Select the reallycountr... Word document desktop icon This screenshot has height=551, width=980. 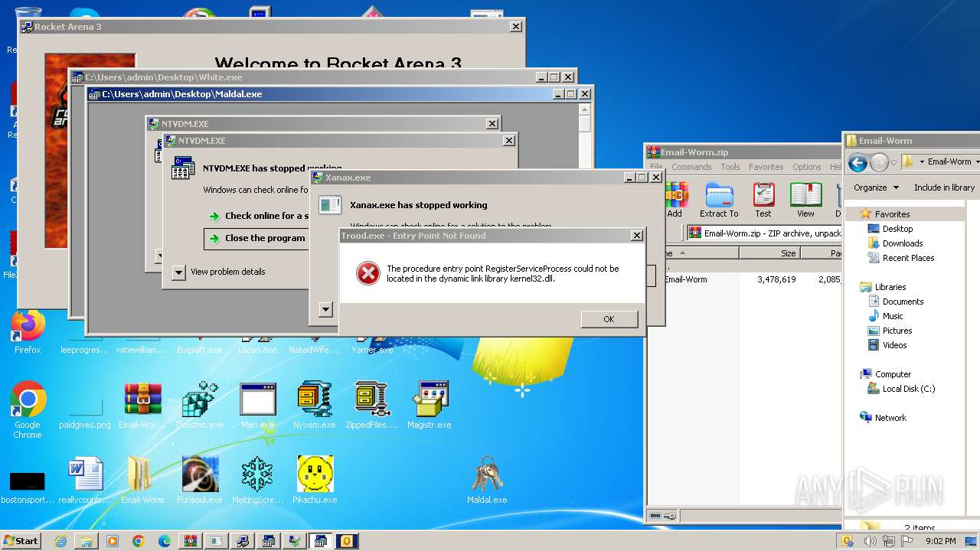coord(85,481)
